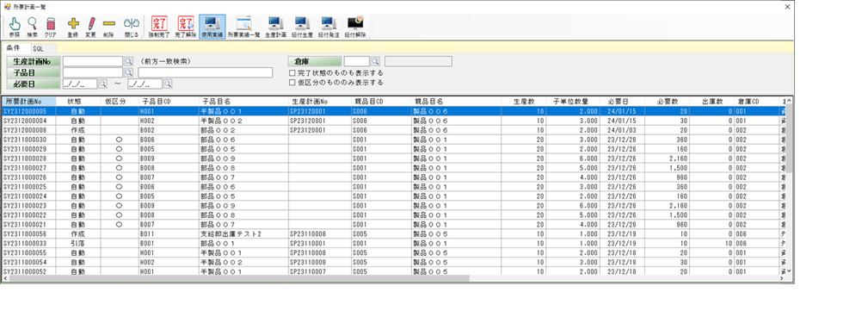Click the 引落 status cell
Screen dimensions: 868x317
coord(78,243)
